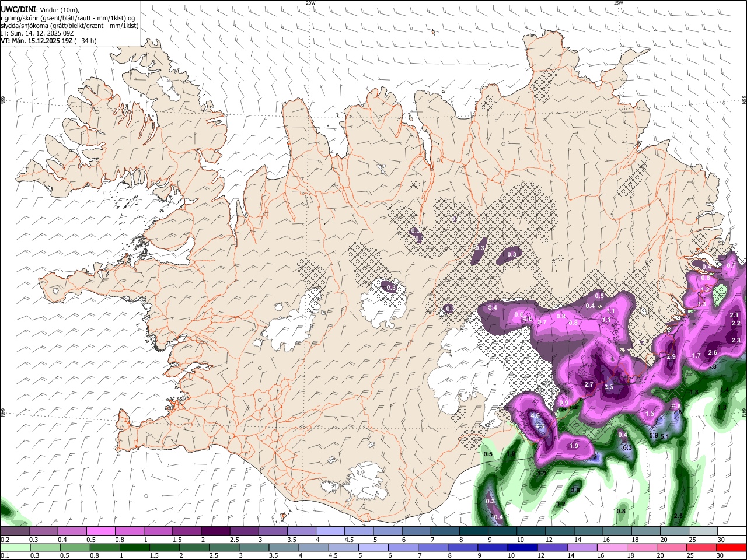Pick the darkest purple snow swatch starting at 2
This screenshot has width=747, height=560.
[x=215, y=531]
